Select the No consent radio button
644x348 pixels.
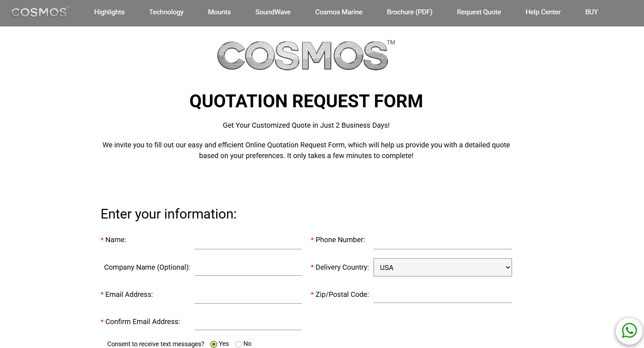click(x=238, y=344)
